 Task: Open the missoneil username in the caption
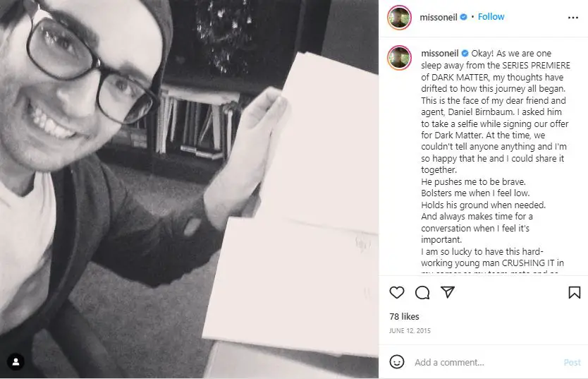[x=439, y=53]
